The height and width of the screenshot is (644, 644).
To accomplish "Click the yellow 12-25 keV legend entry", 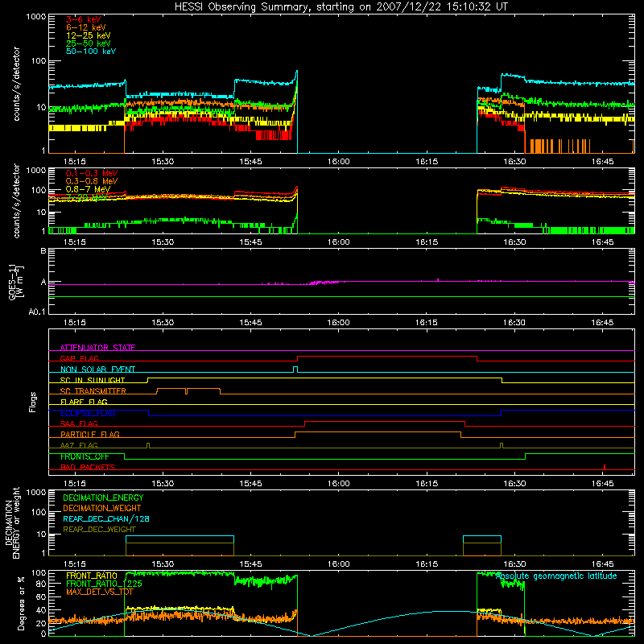I will click(x=89, y=35).
